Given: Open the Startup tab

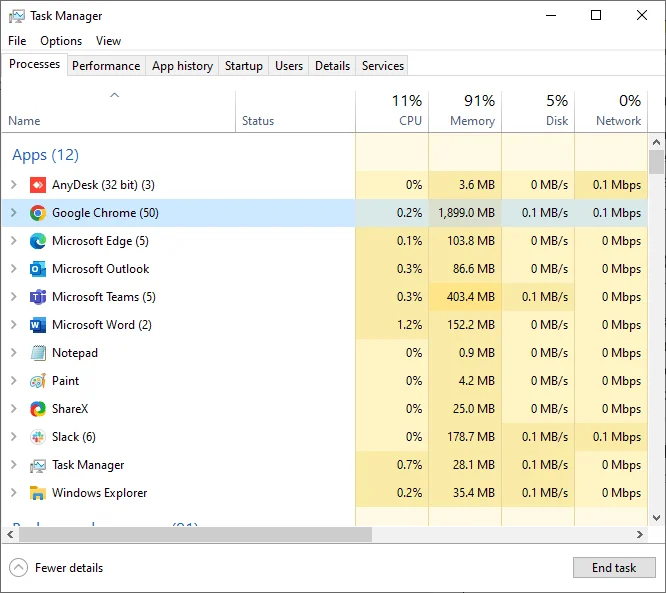Looking at the screenshot, I should [244, 66].
